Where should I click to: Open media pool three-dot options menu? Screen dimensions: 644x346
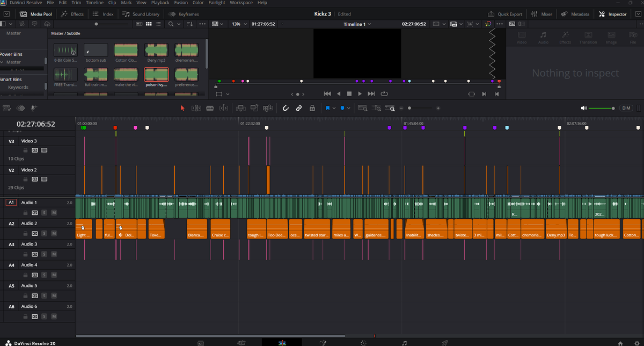(202, 24)
